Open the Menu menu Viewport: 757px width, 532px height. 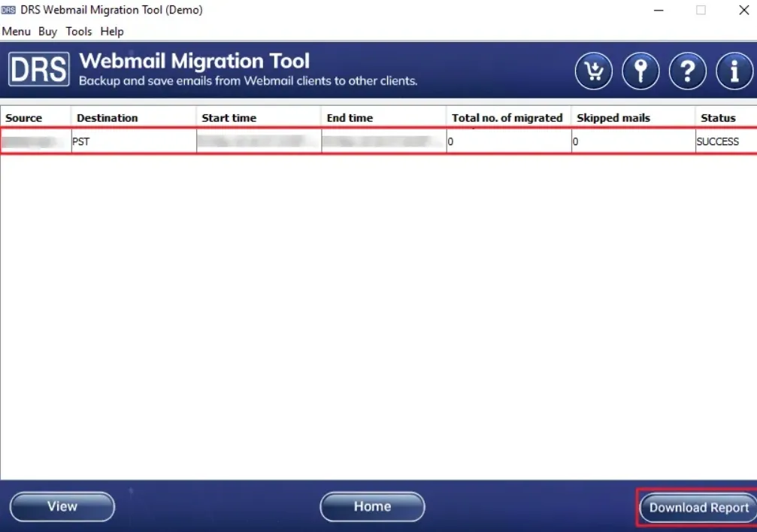(17, 32)
